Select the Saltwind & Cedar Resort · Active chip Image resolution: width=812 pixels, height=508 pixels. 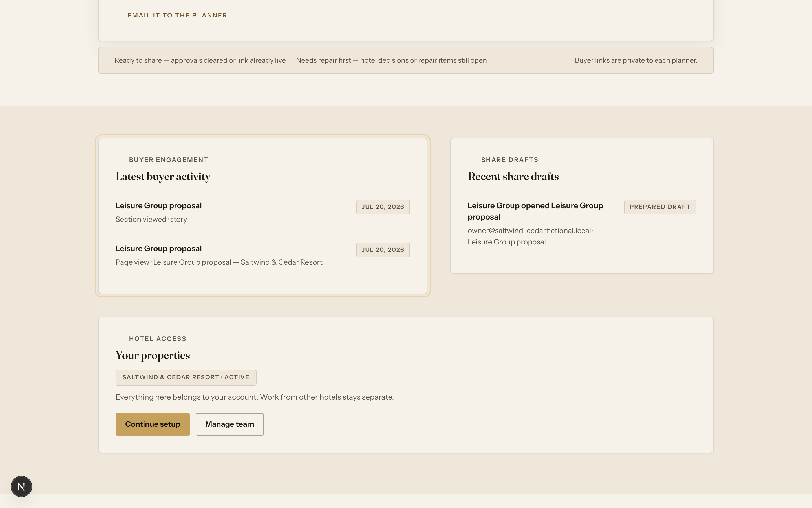click(186, 377)
